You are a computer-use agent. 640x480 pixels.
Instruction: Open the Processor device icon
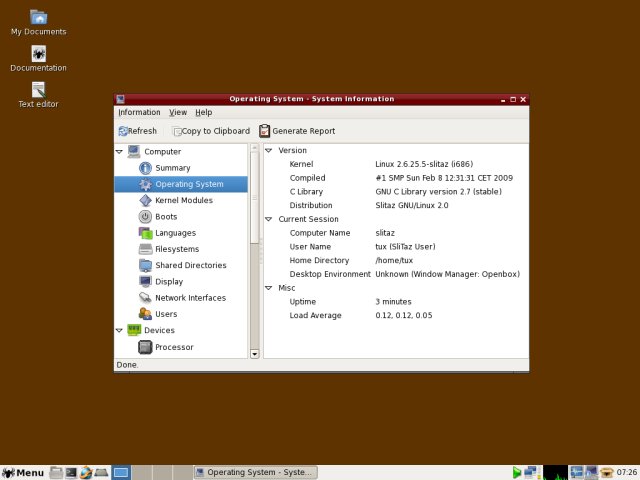tap(145, 347)
